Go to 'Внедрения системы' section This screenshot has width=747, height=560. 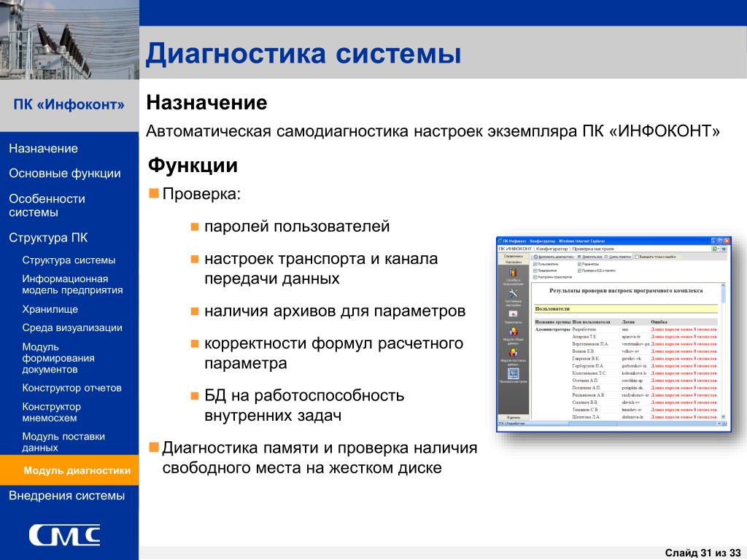[66, 496]
